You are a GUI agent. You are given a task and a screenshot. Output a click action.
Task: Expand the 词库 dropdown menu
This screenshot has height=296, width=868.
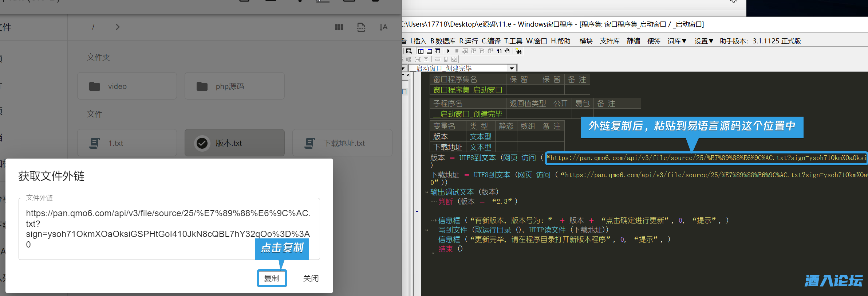(x=677, y=41)
